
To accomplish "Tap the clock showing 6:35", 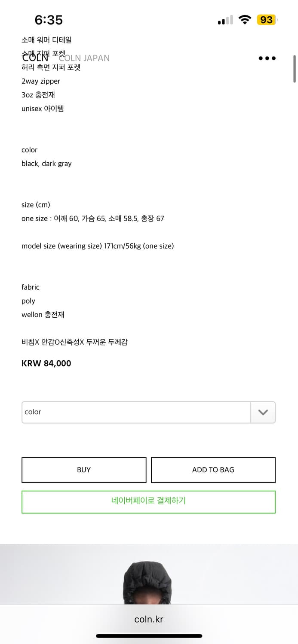I will (49, 20).
